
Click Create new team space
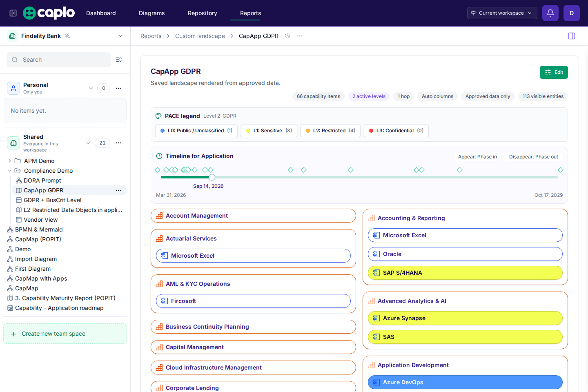(65, 334)
